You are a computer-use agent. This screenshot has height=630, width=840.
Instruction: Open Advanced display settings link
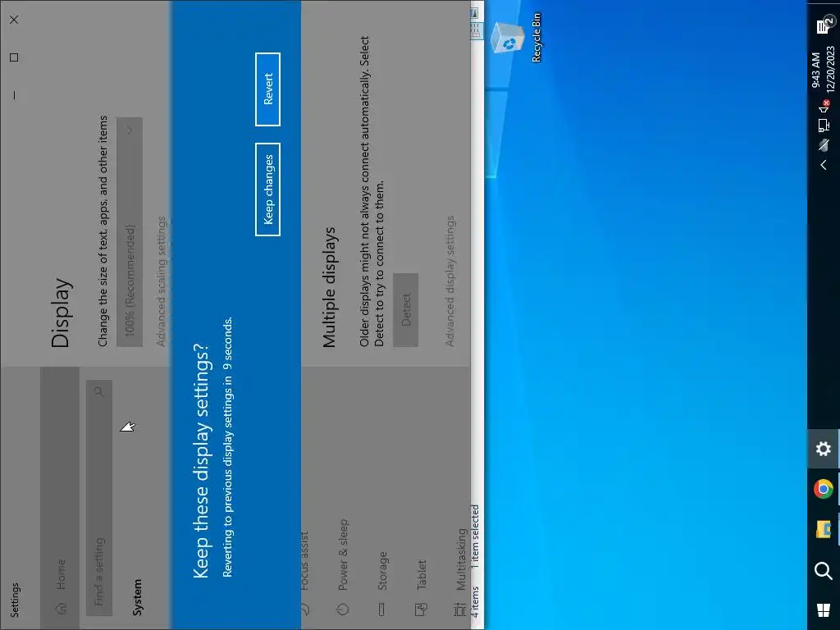(450, 281)
